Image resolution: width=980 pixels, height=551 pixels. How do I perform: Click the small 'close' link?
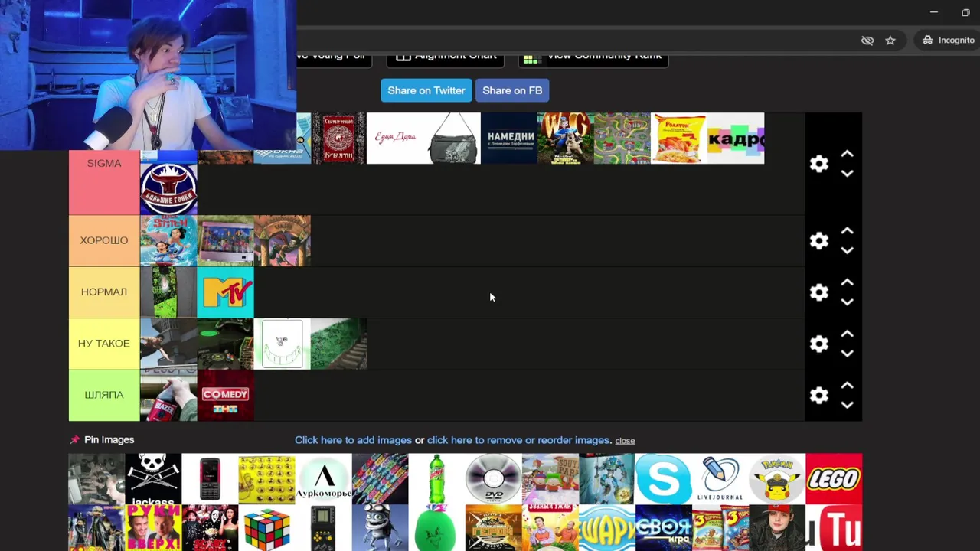point(625,441)
